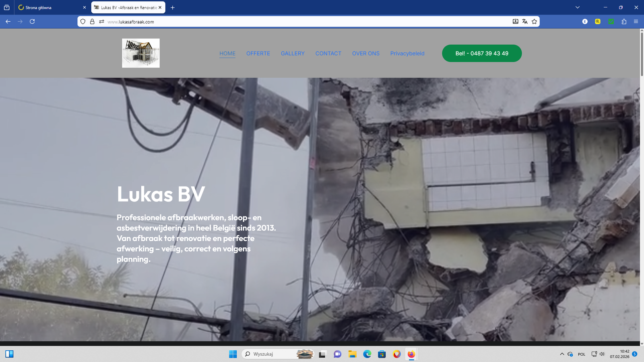The height and width of the screenshot is (362, 644).
Task: Go back to the previous page
Action: [8, 22]
